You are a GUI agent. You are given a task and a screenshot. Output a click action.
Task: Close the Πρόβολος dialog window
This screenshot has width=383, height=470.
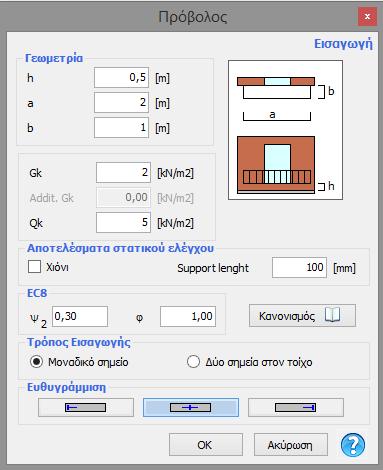[x=367, y=17]
